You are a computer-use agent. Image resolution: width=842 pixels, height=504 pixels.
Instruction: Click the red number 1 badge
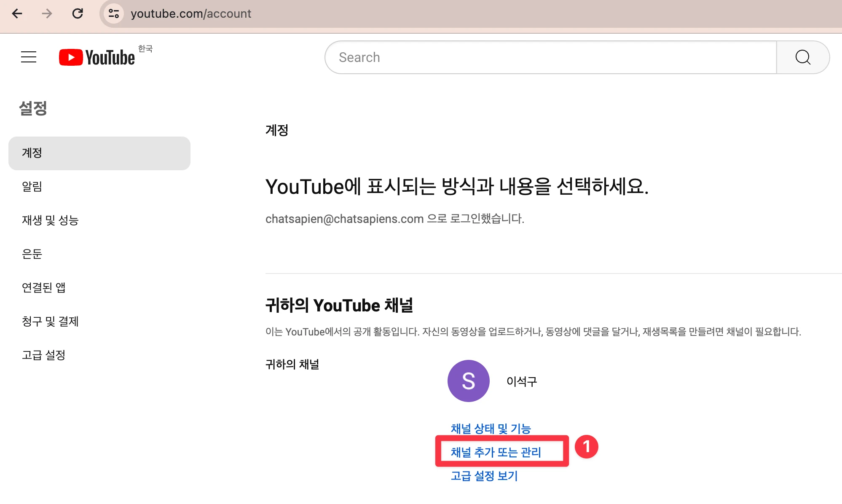586,447
